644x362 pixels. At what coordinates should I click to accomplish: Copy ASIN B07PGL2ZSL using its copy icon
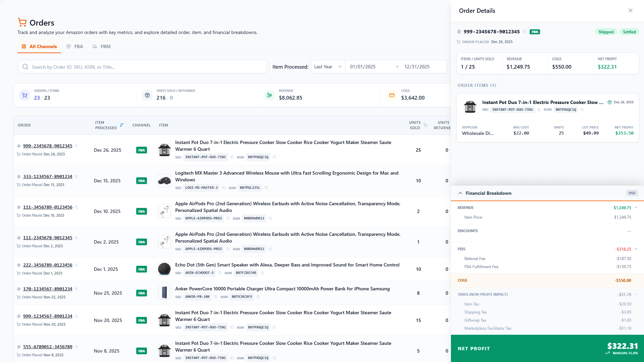[266, 188]
